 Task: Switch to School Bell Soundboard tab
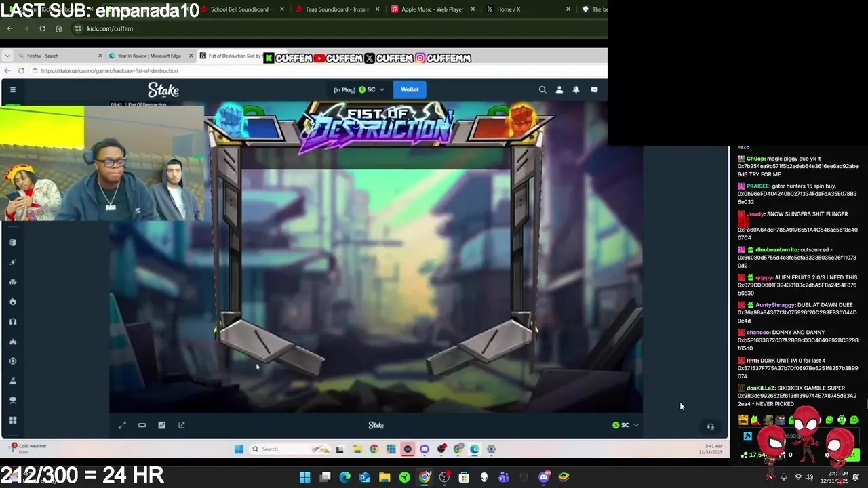point(242,9)
